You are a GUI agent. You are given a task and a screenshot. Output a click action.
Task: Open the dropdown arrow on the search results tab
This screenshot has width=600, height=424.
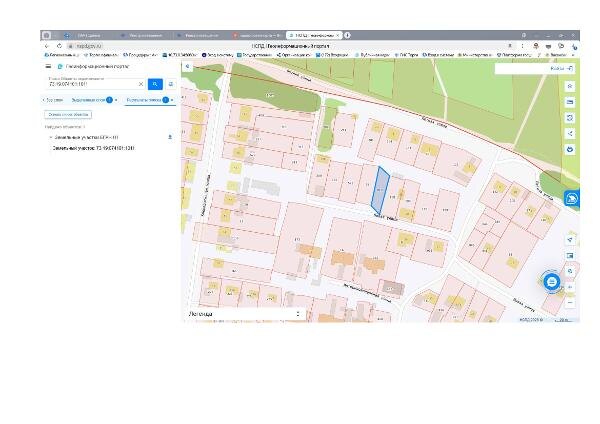[172, 100]
